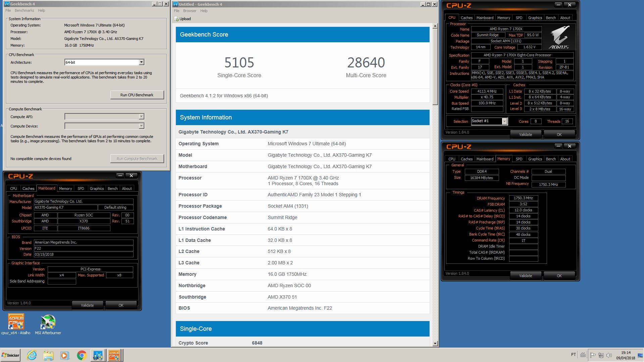
Task: Open Bench tab in Memory CPU-Z window
Action: pyautogui.click(x=551, y=159)
